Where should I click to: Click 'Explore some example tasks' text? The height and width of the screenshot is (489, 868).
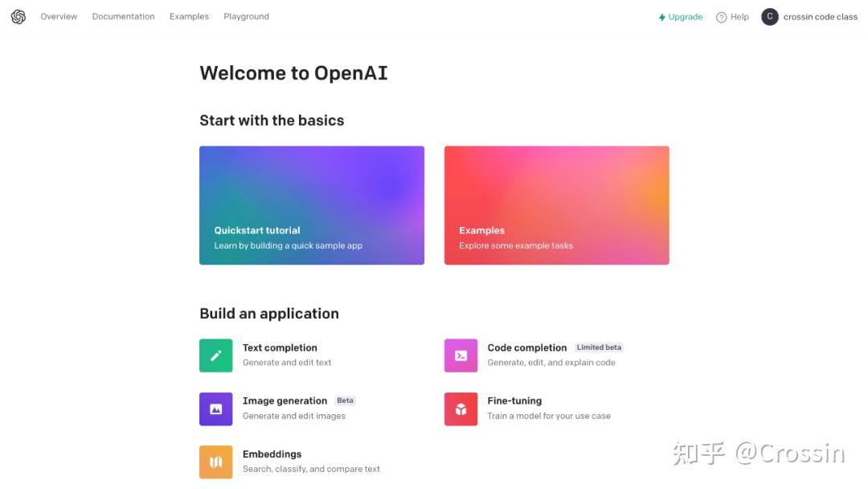pos(515,245)
